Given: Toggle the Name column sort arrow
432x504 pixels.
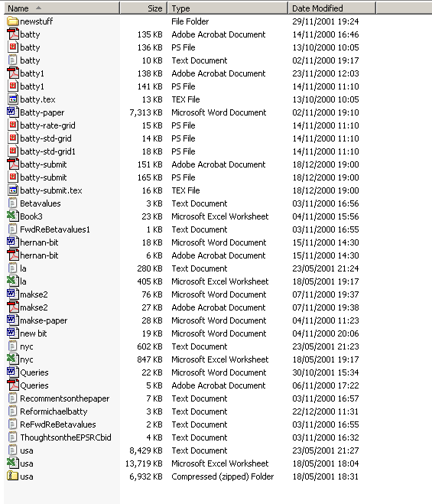Looking at the screenshot, I should tap(38, 8).
